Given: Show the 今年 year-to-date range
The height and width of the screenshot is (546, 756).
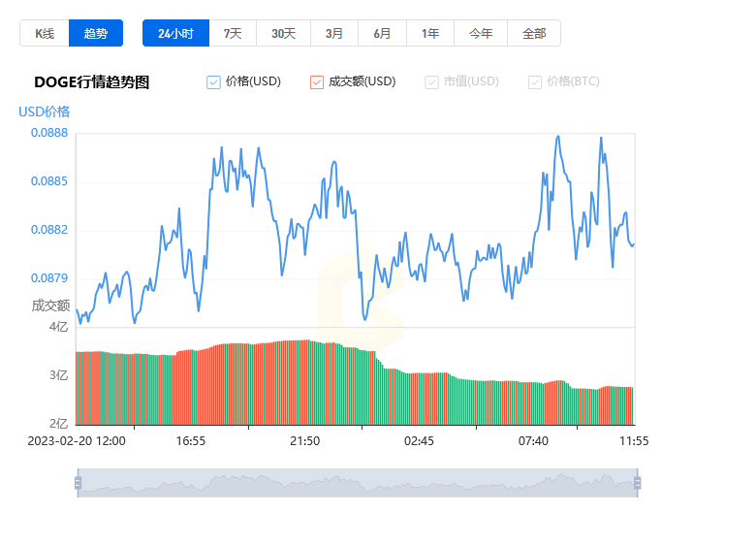Looking at the screenshot, I should point(481,33).
